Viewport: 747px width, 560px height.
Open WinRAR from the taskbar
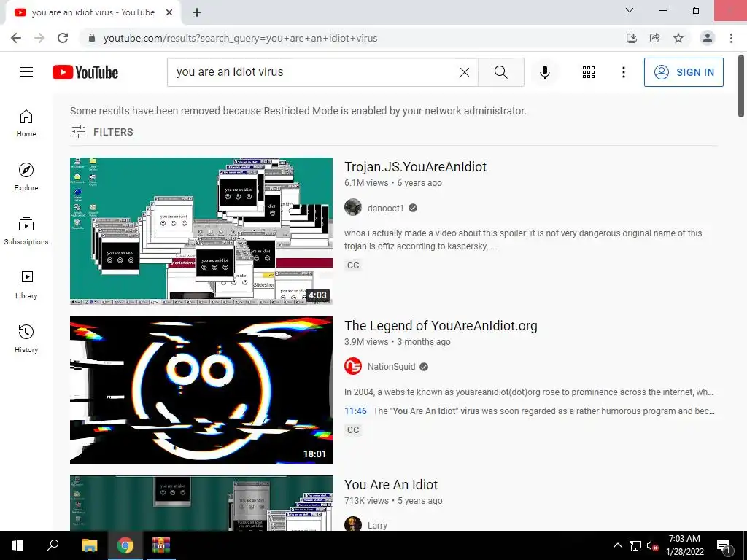[x=161, y=545]
